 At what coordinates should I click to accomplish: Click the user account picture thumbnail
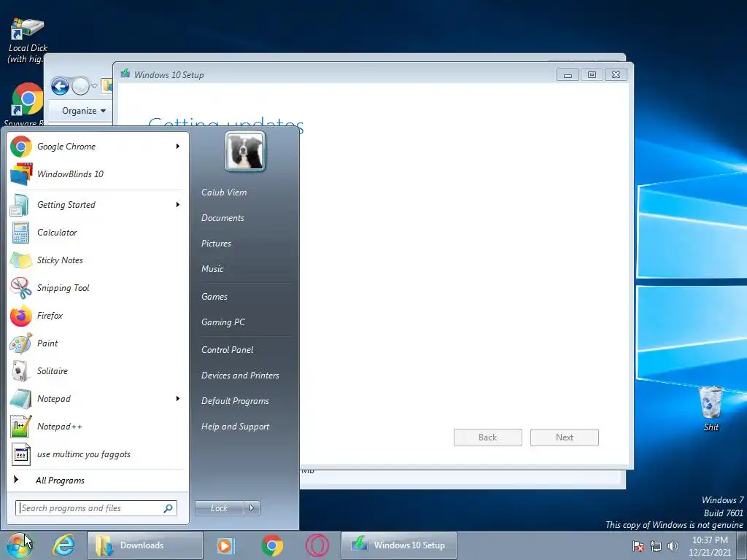245,152
